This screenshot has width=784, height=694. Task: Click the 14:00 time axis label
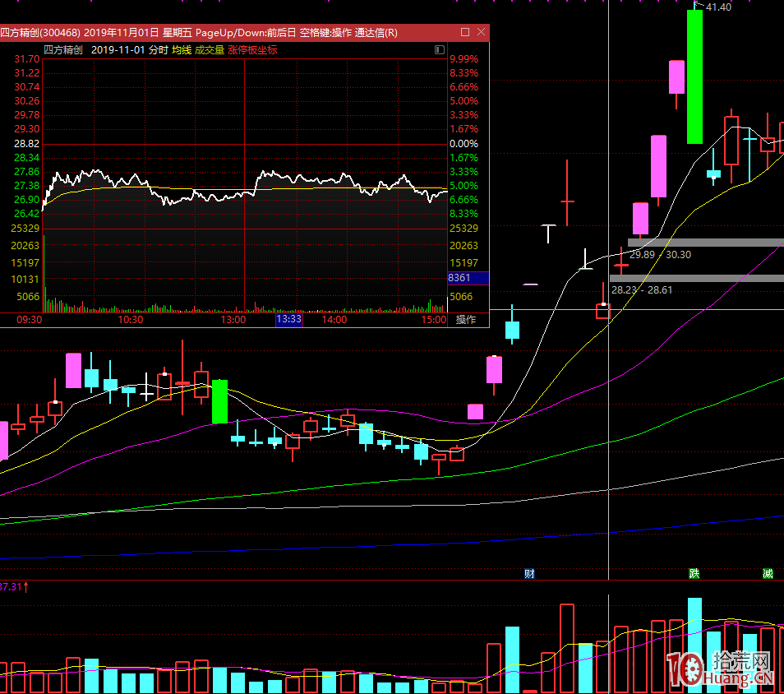pos(334,320)
